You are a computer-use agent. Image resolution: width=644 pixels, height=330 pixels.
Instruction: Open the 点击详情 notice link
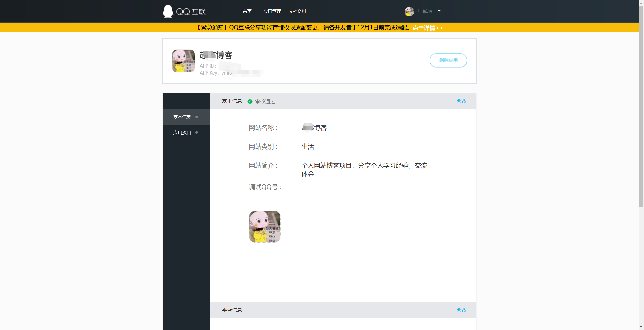(x=427, y=28)
